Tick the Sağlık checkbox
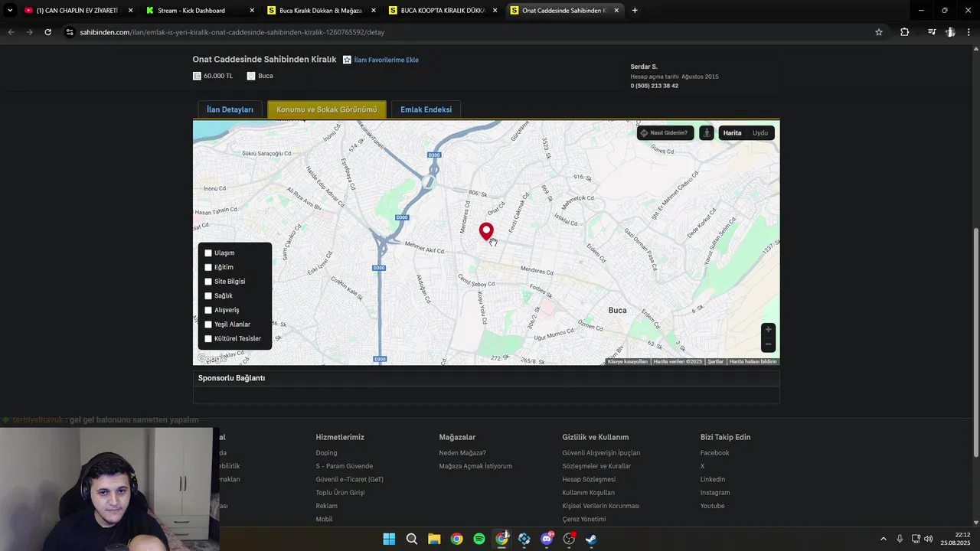Screen dimensions: 980x551 click(x=208, y=296)
